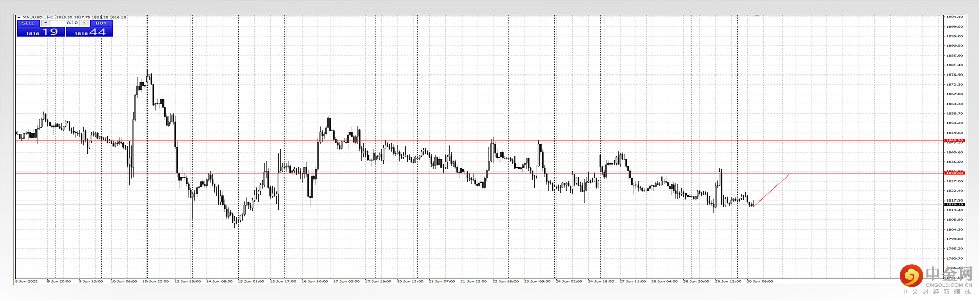
Task: Click the SELL button
Action: pos(28,23)
